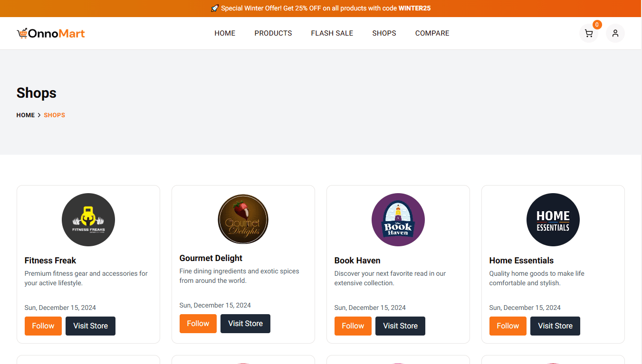
Task: Click the cart item count badge
Action: pos(597,25)
